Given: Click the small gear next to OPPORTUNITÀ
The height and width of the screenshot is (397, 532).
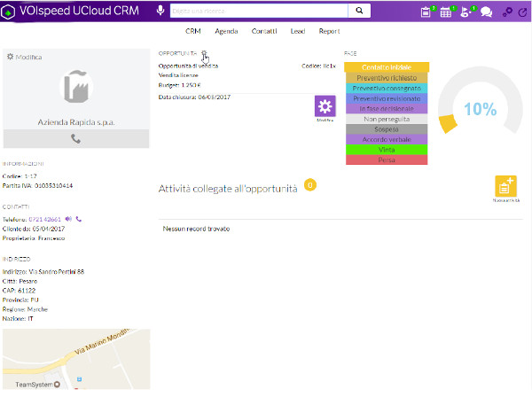Looking at the screenshot, I should point(204,53).
